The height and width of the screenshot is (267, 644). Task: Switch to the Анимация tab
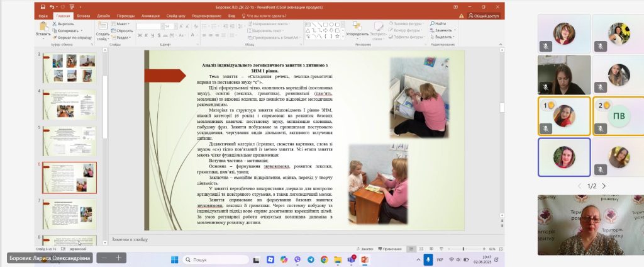point(150,16)
